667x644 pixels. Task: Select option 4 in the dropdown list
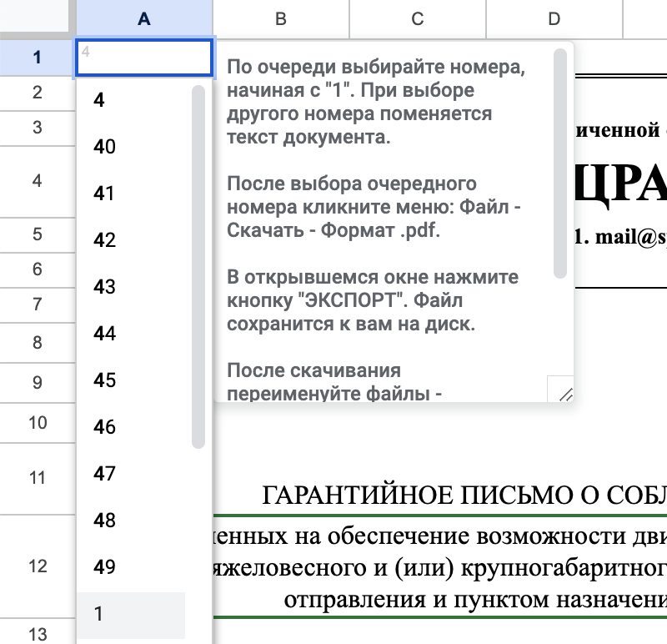point(131,100)
